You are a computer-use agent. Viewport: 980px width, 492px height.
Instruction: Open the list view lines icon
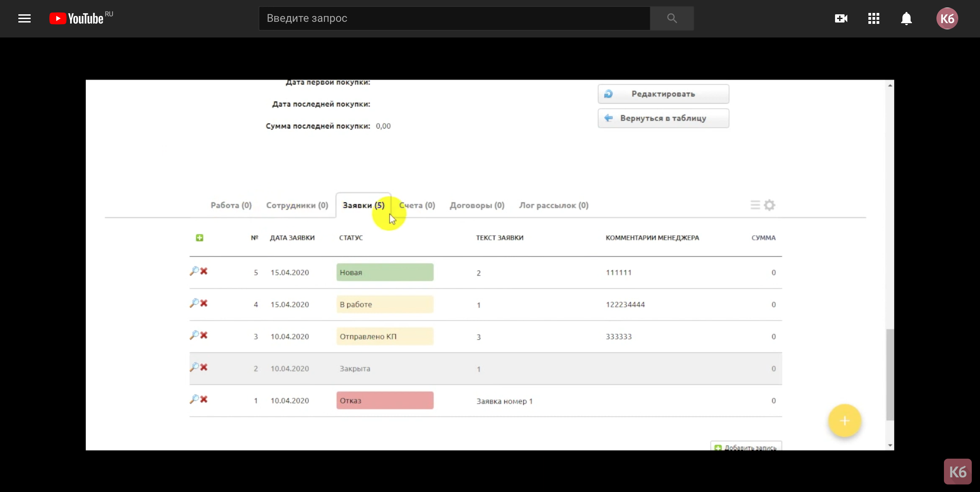[755, 205]
